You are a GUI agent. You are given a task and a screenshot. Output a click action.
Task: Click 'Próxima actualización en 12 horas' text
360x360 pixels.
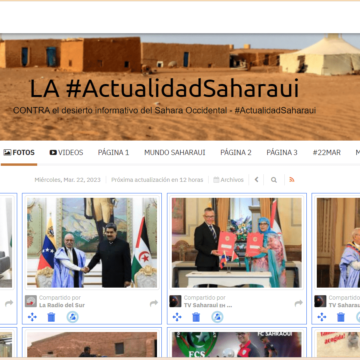tap(157, 180)
